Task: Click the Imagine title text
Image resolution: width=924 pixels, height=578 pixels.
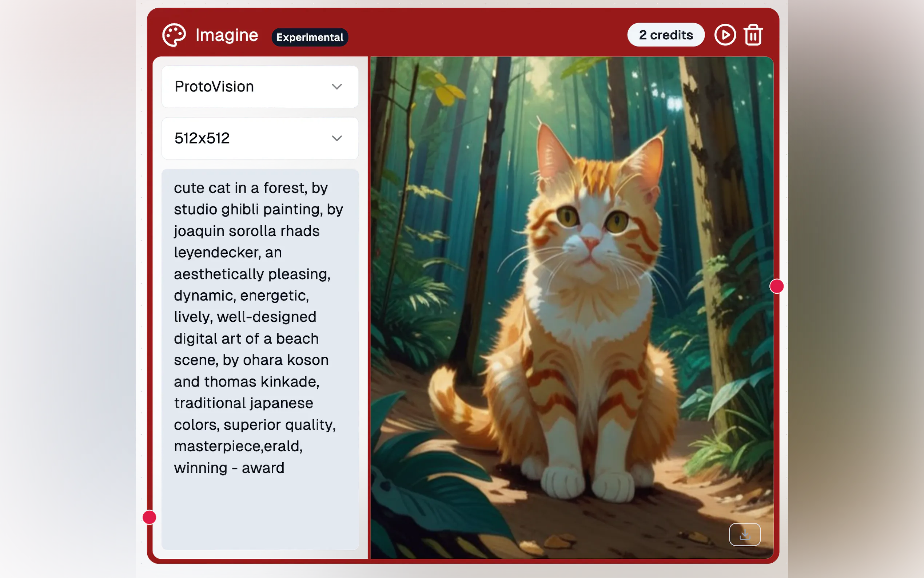Action: coord(227,35)
